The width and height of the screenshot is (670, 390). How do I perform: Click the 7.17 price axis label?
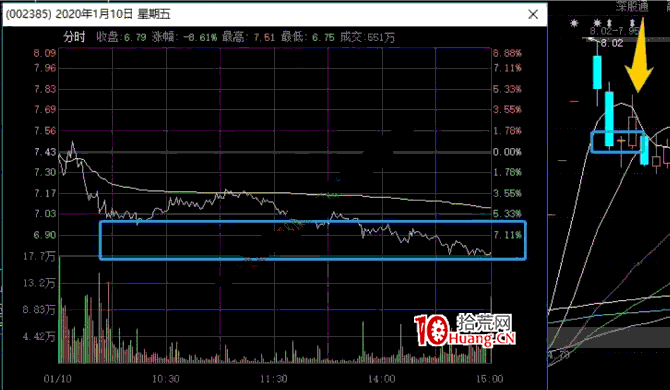point(45,193)
